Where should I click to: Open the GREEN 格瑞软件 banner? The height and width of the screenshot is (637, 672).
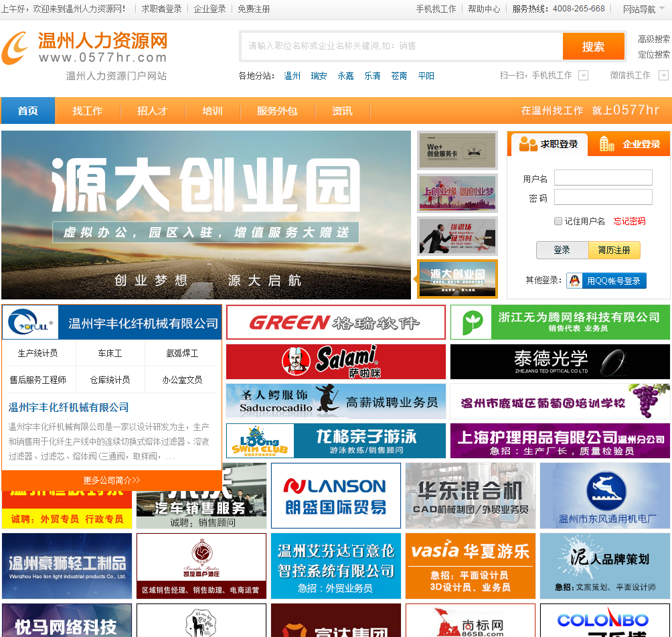335,322
